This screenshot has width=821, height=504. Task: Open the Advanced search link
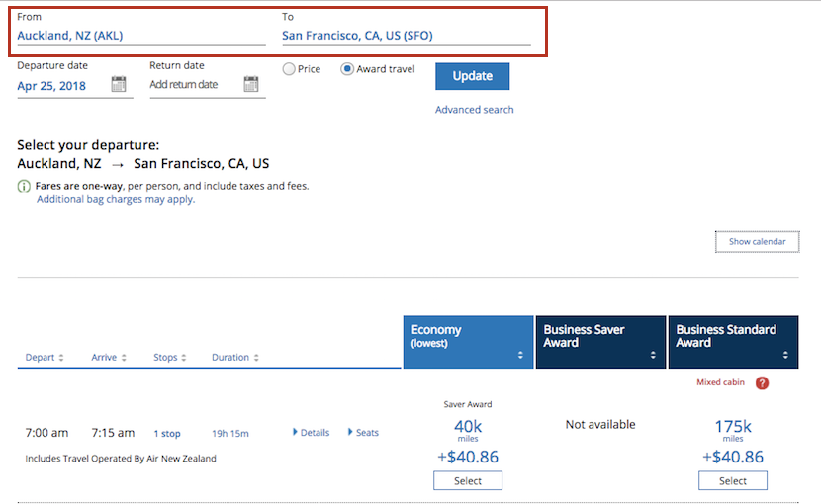[x=475, y=110]
